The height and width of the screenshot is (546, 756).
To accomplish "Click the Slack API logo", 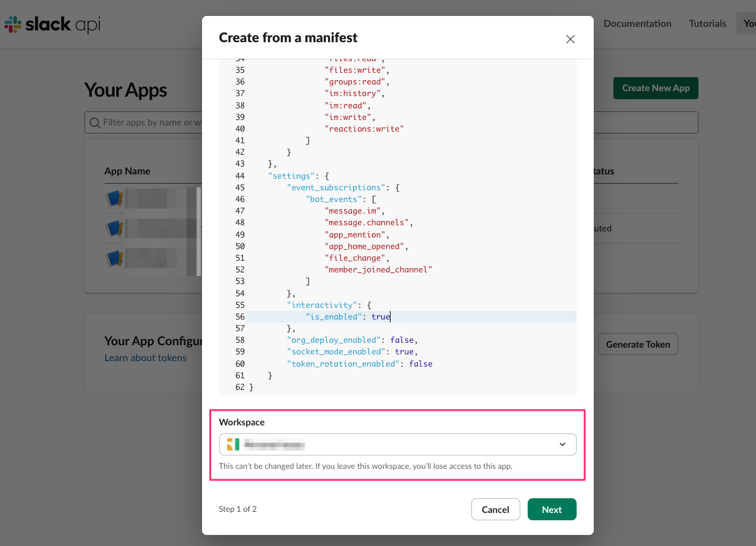I will coord(52,24).
